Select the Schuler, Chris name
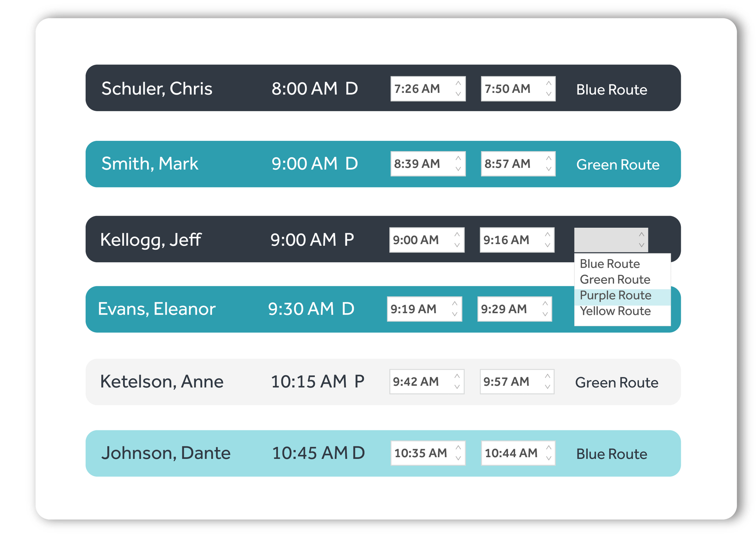Screen dimensions: 756x538 [x=157, y=88]
